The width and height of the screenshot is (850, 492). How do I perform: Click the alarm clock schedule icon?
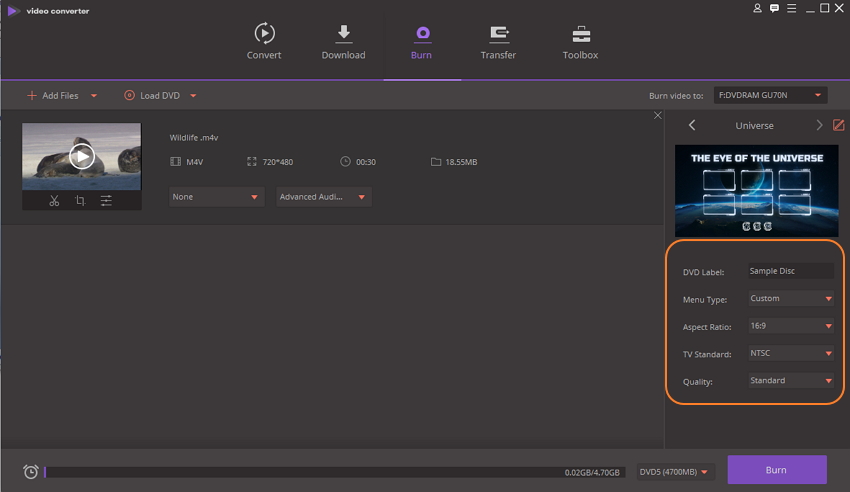click(31, 471)
